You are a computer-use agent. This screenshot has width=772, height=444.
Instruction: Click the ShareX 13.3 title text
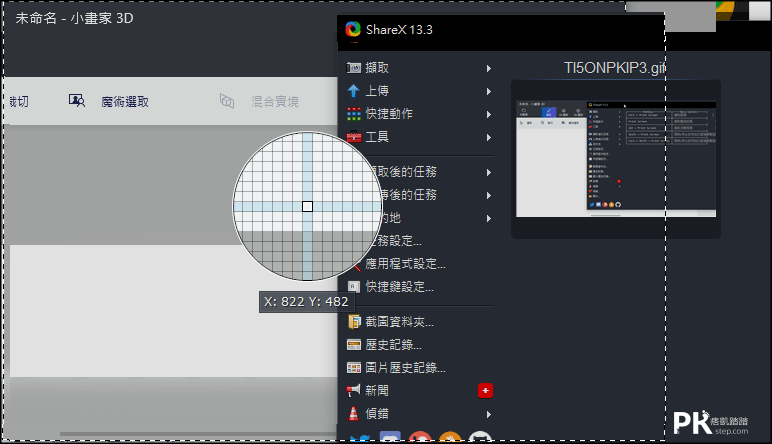[399, 30]
